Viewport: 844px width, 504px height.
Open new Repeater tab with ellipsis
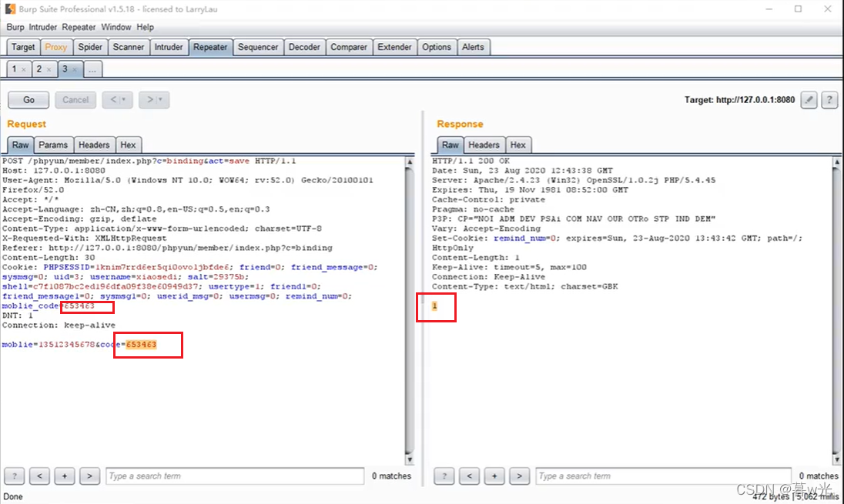coord(92,68)
